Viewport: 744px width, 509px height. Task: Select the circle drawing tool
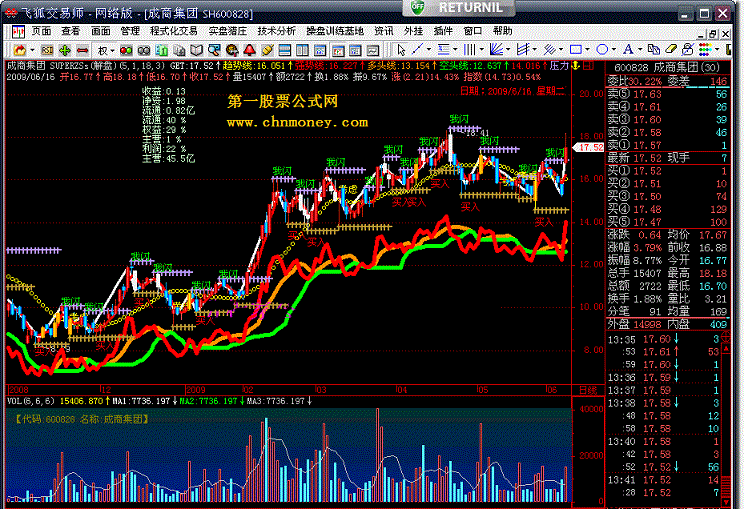tap(602, 49)
